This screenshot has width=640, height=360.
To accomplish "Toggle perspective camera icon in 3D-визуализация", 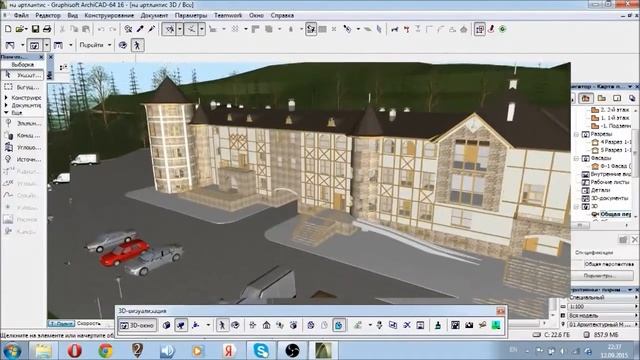I will point(181,325).
